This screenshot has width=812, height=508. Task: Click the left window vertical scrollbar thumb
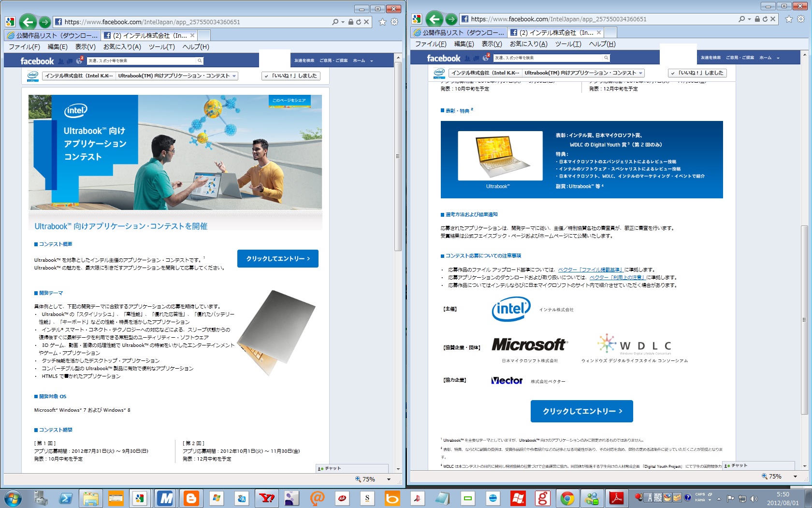[x=398, y=156]
